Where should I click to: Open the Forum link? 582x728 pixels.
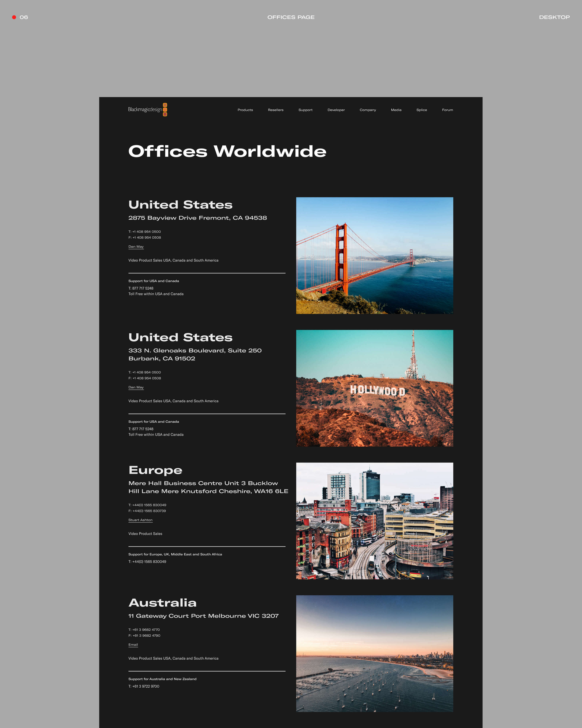[447, 110]
